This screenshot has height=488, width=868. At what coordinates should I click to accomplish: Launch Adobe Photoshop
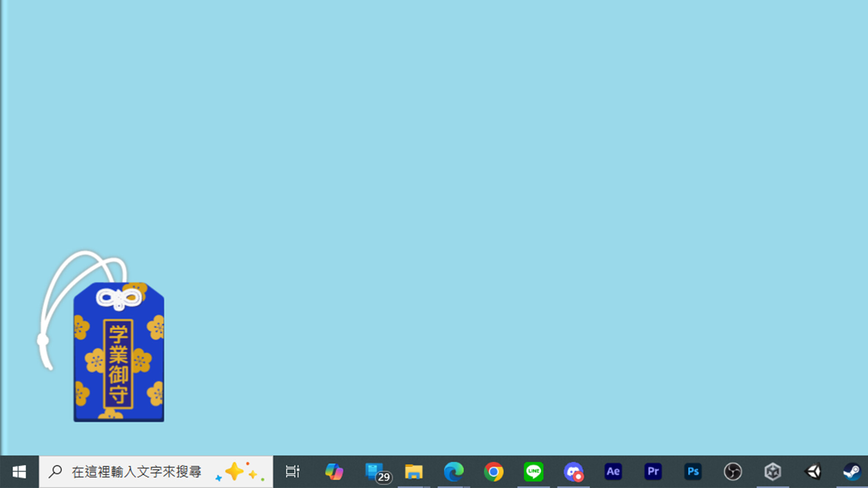(693, 472)
